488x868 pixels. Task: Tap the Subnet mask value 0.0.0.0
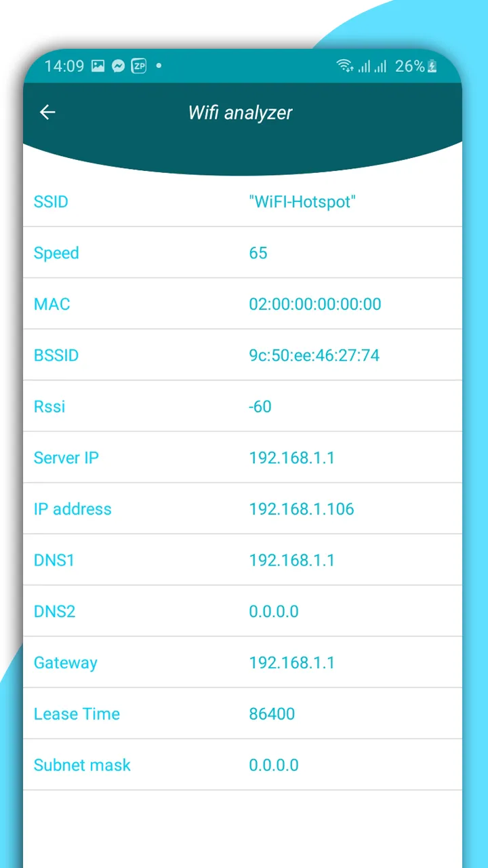[274, 765]
